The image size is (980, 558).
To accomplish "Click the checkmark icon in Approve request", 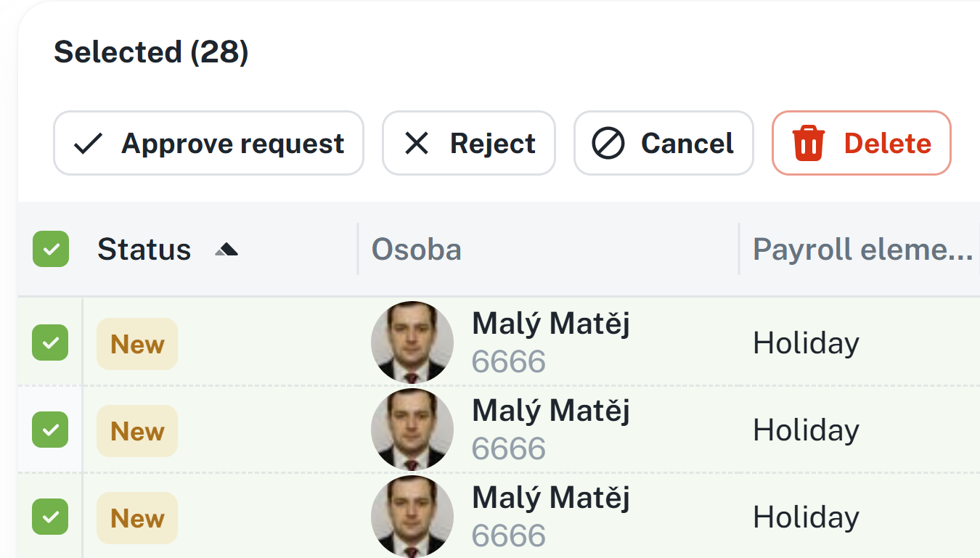I will [88, 144].
